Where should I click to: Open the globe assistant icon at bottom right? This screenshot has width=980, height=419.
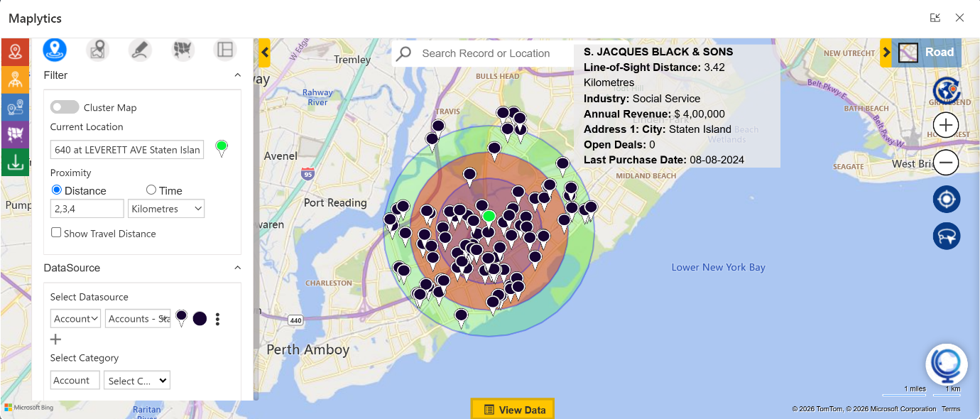point(947,364)
